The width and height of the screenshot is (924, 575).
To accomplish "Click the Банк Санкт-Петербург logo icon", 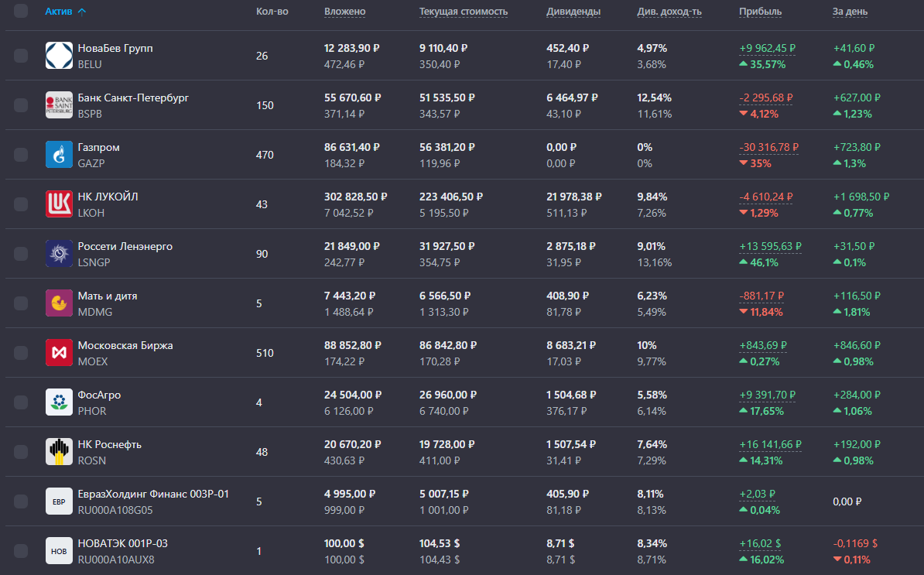I will (59, 105).
